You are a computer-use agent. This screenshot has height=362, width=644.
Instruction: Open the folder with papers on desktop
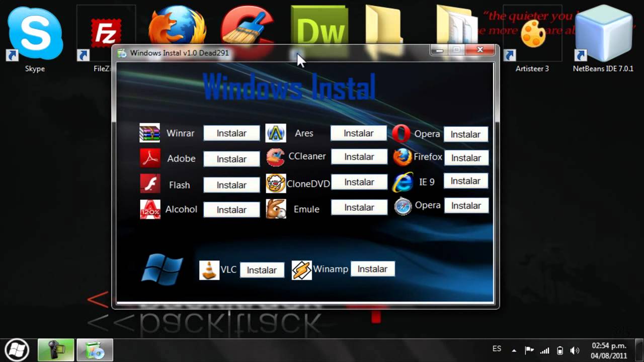pos(457,25)
